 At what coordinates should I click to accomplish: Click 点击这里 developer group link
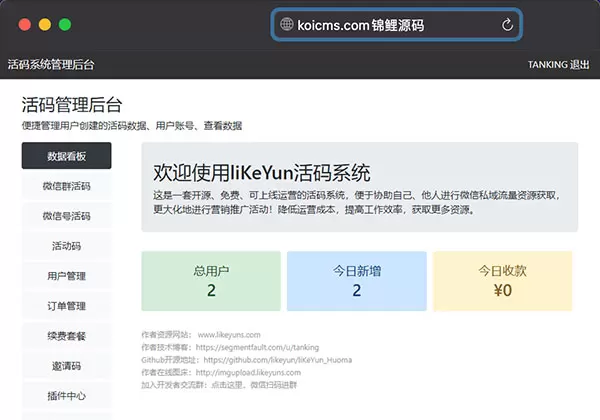[227, 385]
